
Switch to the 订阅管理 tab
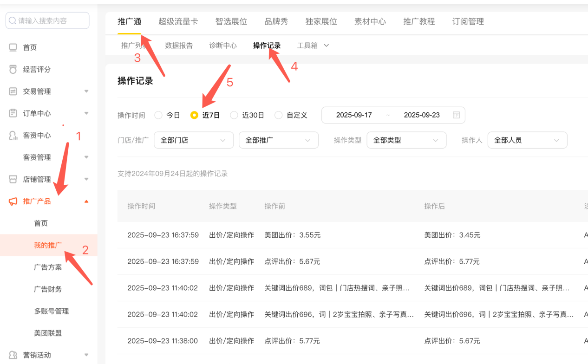pos(468,21)
